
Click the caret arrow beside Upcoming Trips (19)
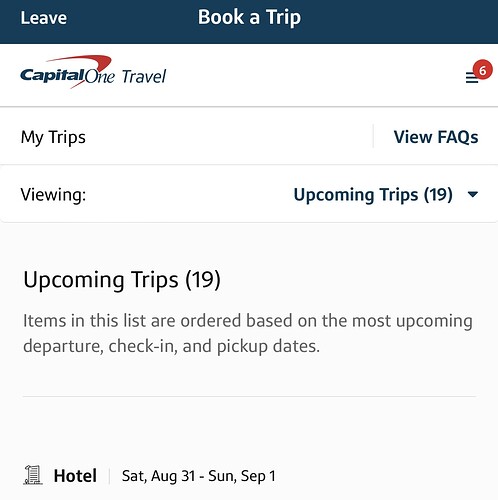[x=473, y=194]
